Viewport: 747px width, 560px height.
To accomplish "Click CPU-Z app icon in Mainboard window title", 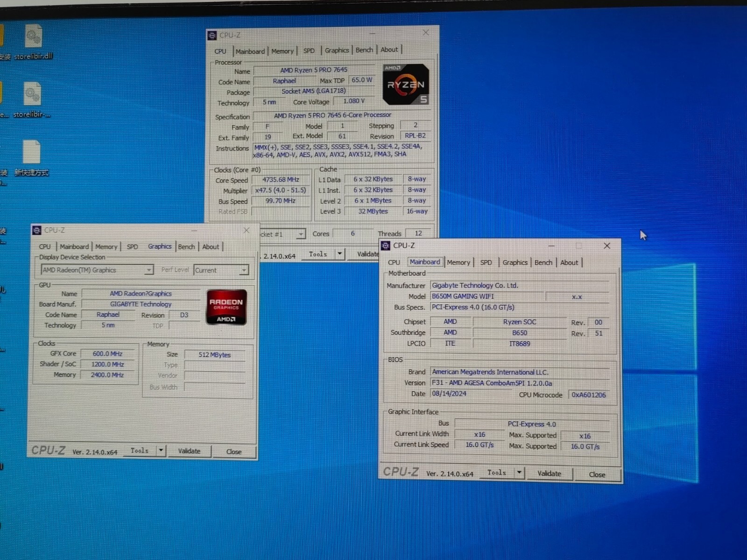I will tap(386, 245).
